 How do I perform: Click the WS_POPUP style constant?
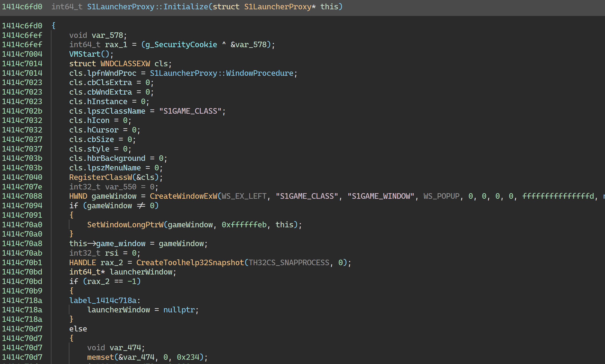tap(441, 196)
